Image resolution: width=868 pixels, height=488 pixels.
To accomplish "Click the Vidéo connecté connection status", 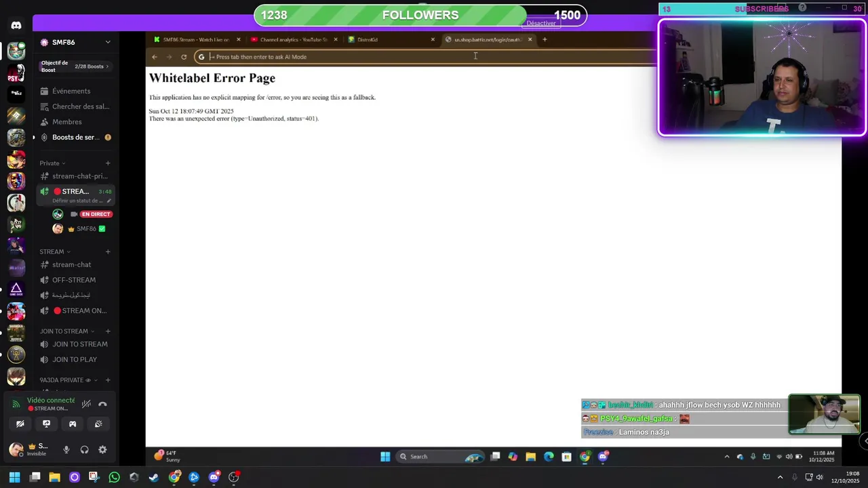I will tap(51, 401).
